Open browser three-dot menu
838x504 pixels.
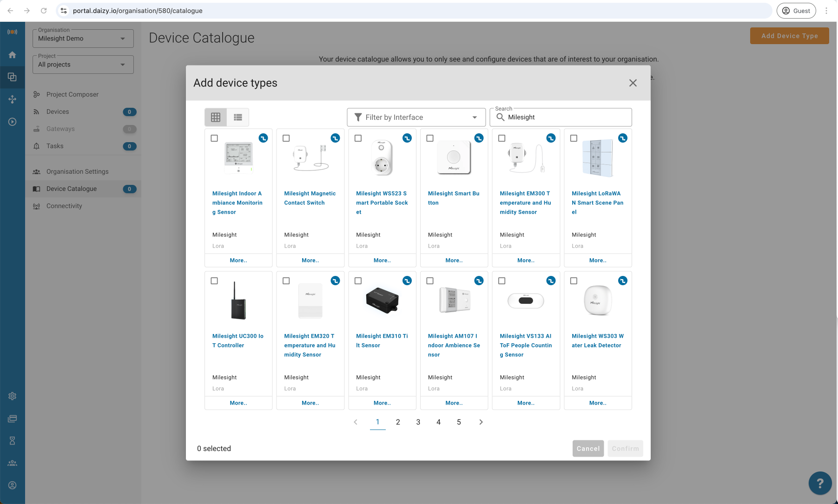tap(826, 11)
